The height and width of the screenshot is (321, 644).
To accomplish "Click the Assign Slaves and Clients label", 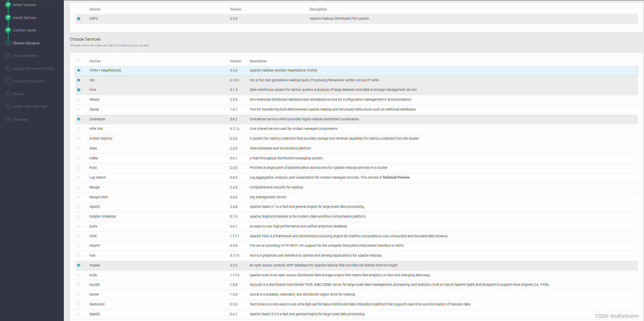I will [x=33, y=68].
